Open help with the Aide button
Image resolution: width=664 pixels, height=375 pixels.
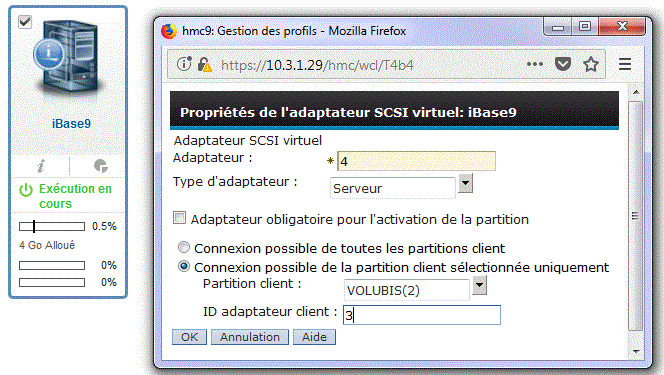click(x=314, y=337)
